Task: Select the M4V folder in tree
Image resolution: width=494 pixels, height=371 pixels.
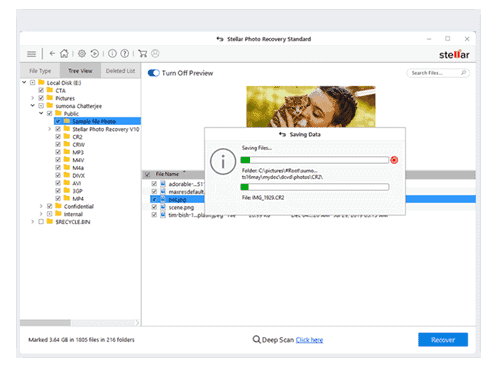Action: coord(78,160)
